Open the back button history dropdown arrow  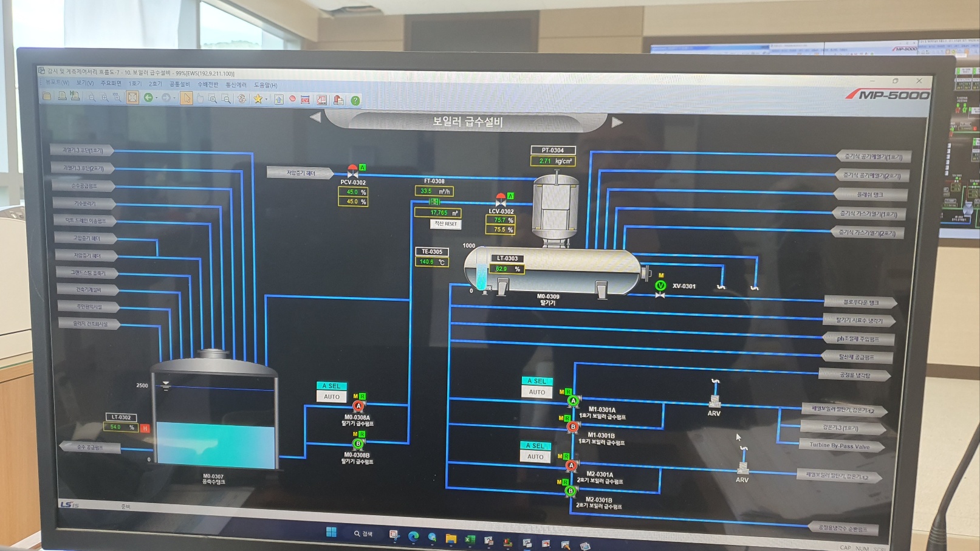[x=156, y=98]
